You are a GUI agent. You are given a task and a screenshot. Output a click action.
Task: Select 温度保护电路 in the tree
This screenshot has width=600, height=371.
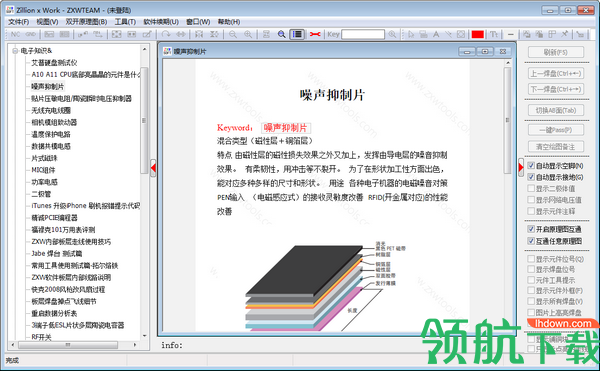tap(51, 134)
